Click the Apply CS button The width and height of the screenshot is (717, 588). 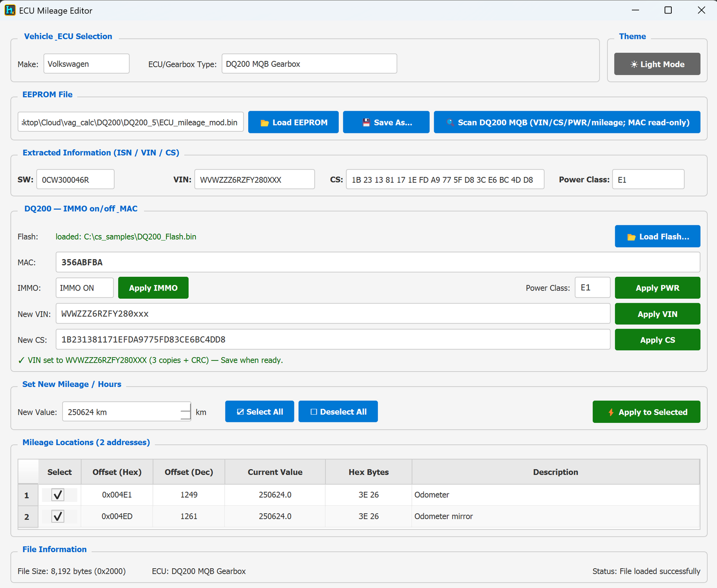point(657,340)
